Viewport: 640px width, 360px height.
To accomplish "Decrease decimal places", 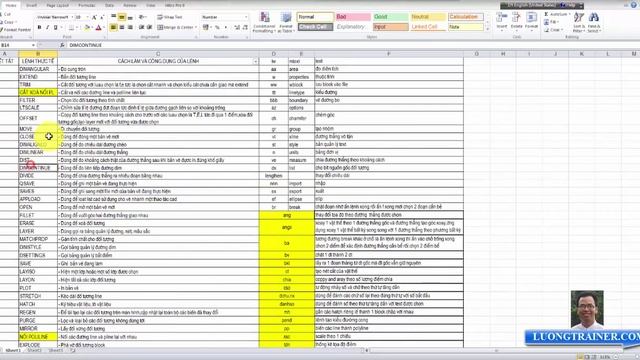I will tap(245, 27).
